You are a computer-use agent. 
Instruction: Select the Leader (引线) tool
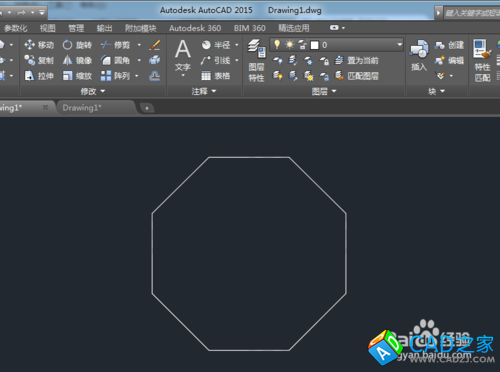click(216, 60)
